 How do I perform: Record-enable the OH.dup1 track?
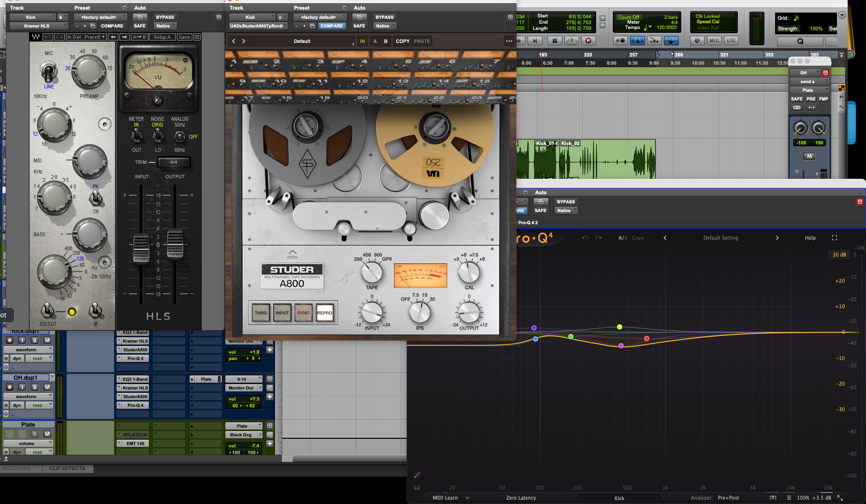coord(9,387)
